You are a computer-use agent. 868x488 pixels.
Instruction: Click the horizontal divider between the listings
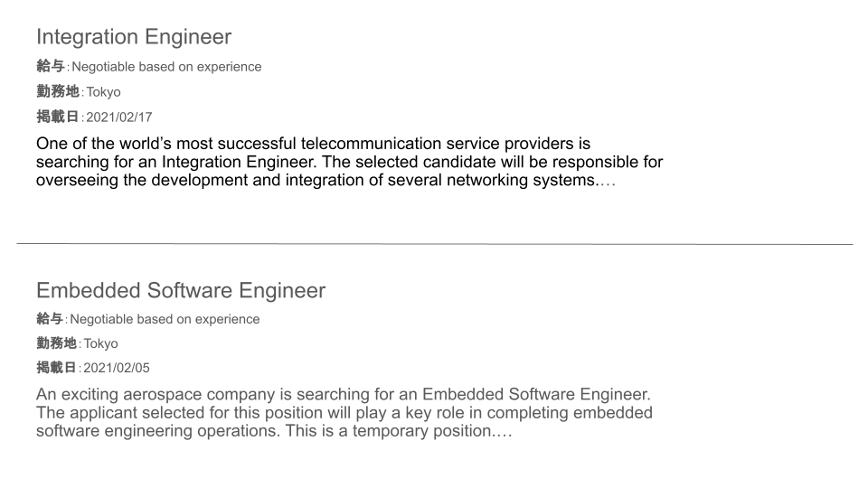coord(435,243)
